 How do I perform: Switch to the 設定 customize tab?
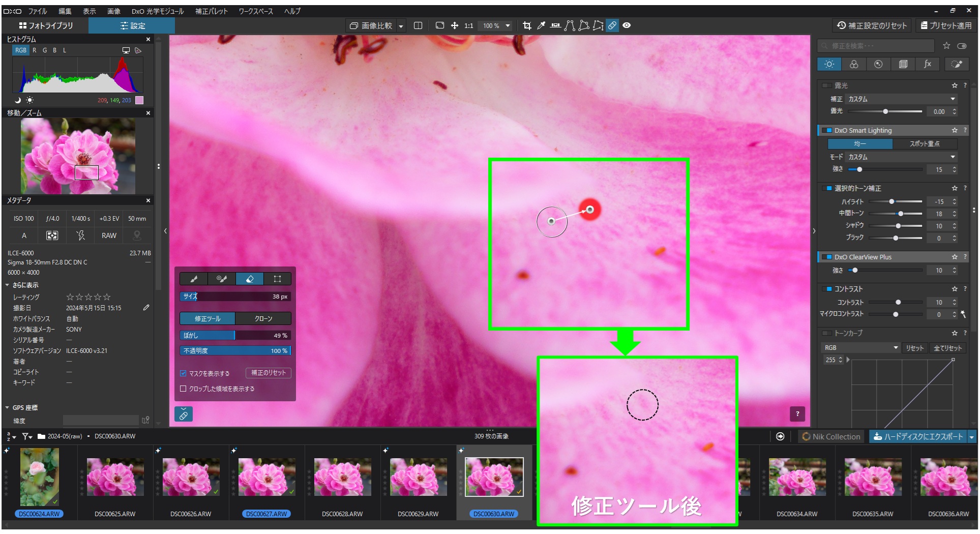click(x=132, y=25)
